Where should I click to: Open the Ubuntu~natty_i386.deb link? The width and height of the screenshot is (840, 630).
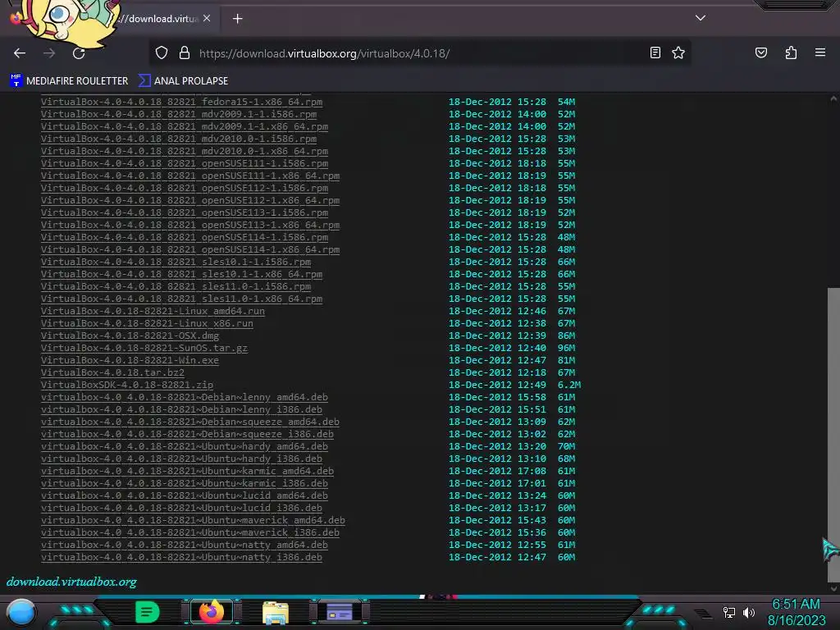(x=181, y=558)
